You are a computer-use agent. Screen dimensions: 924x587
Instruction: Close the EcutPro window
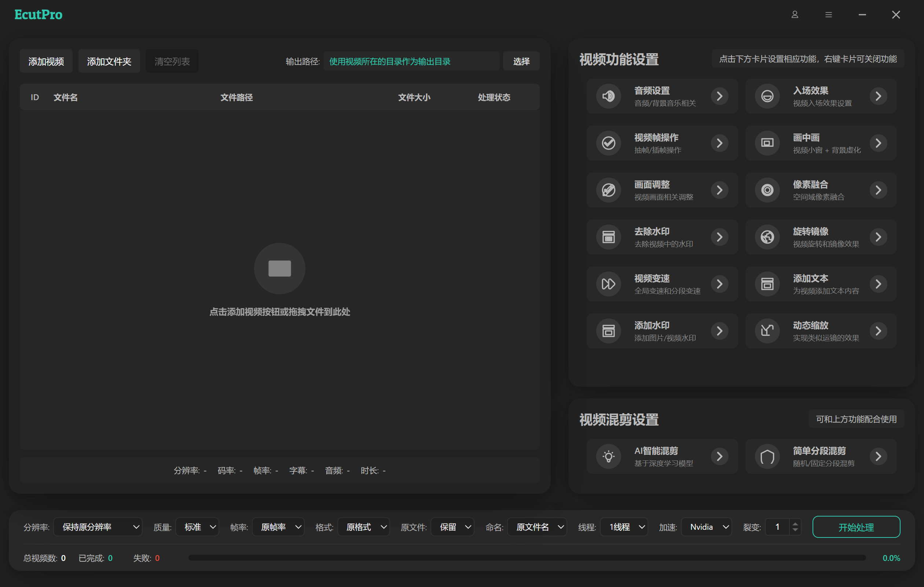tap(896, 15)
